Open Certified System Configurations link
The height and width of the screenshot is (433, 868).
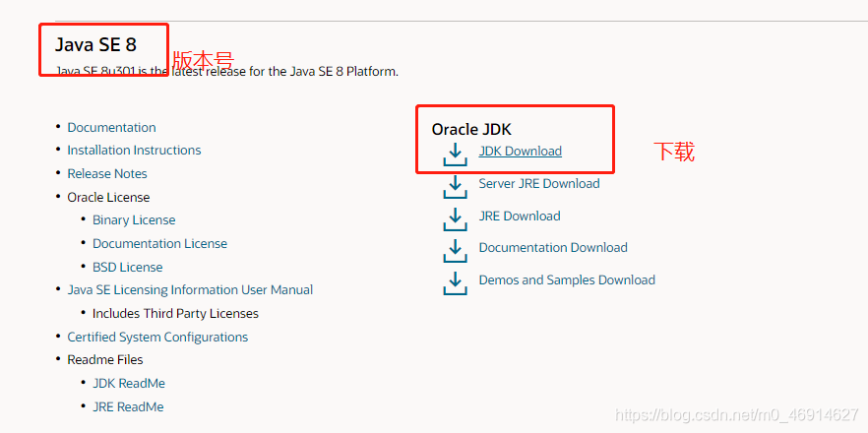pyautogui.click(x=157, y=338)
